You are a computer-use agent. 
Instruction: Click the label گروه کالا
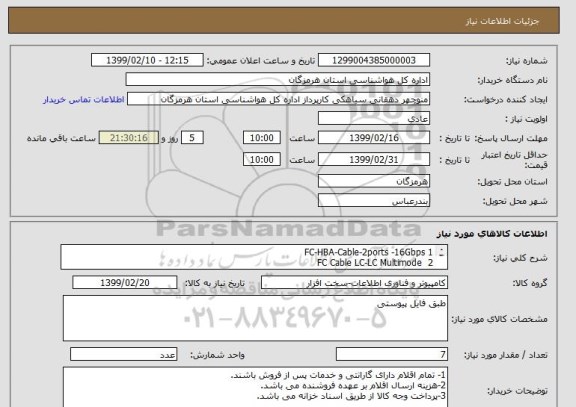(x=530, y=283)
